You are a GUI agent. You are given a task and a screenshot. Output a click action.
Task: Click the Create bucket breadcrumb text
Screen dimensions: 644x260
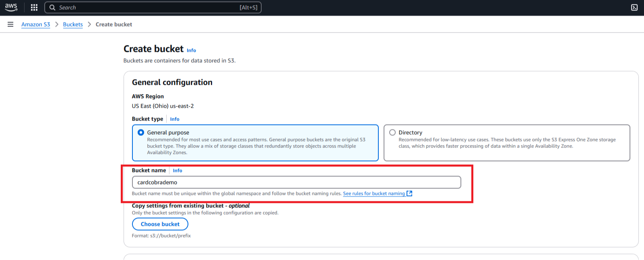[x=114, y=25]
